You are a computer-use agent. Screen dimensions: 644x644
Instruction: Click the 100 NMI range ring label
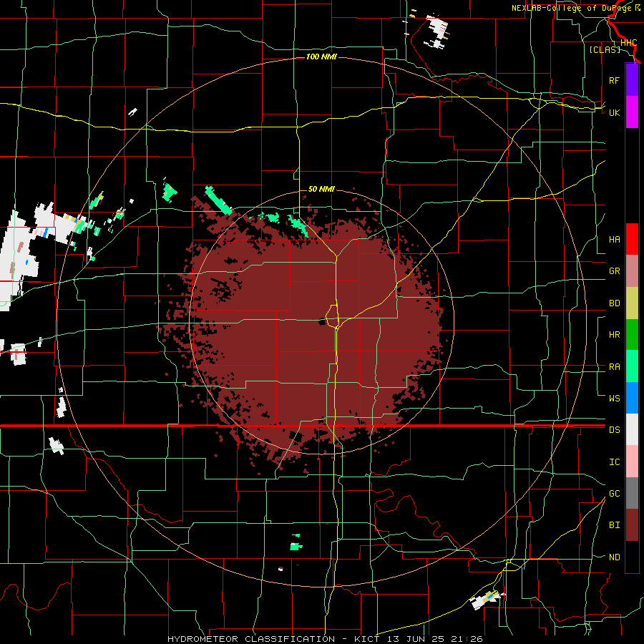pyautogui.click(x=321, y=57)
